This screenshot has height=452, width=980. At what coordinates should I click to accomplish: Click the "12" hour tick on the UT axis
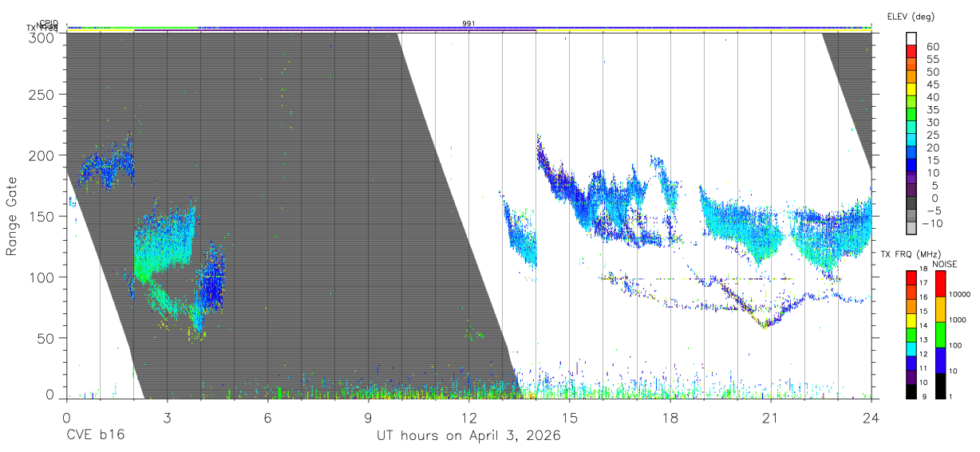pyautogui.click(x=468, y=417)
